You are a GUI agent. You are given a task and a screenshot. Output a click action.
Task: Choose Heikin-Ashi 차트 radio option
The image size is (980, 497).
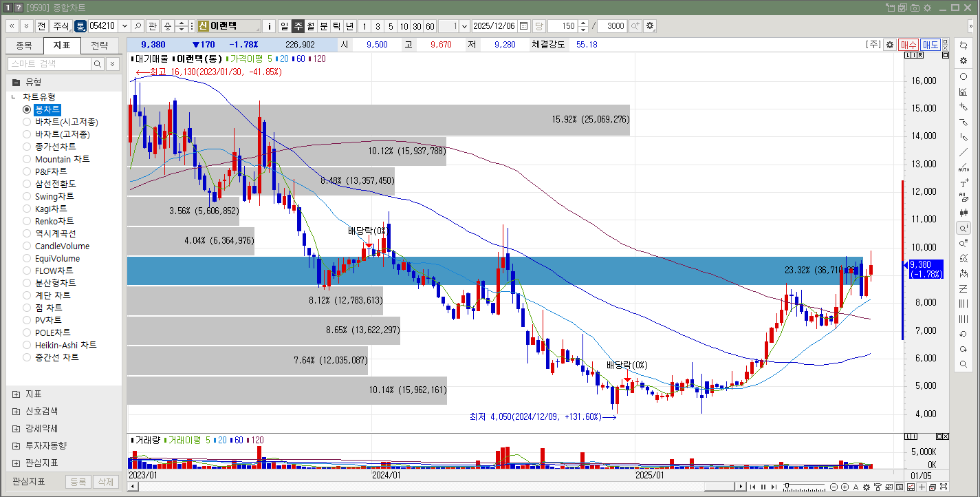(x=27, y=345)
